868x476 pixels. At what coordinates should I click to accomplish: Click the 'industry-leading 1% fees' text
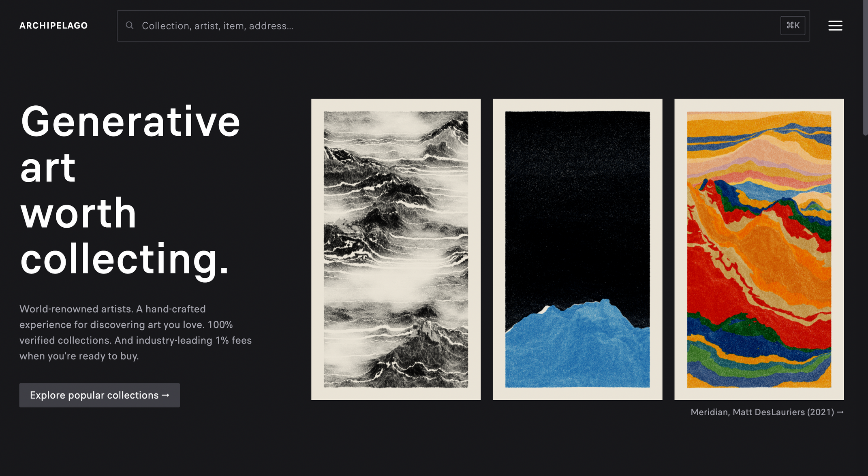(193, 340)
